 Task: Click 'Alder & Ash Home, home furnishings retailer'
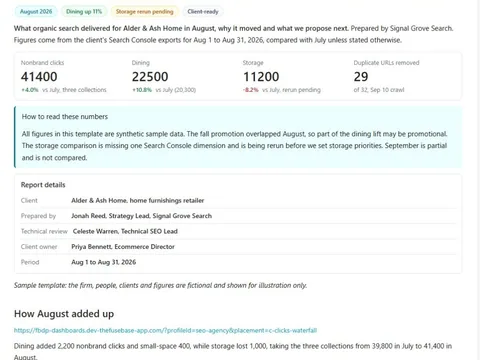coord(138,201)
